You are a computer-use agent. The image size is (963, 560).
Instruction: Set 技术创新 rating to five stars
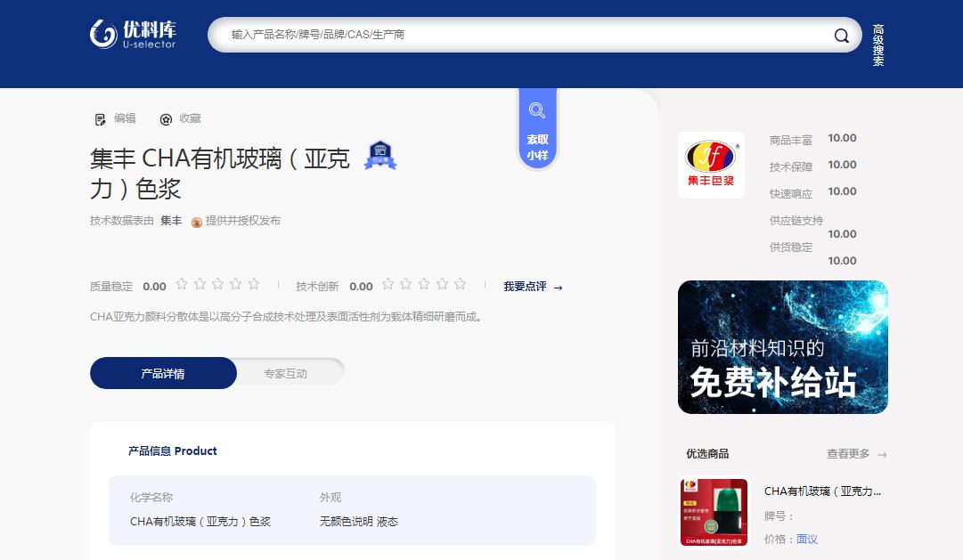[x=460, y=284]
